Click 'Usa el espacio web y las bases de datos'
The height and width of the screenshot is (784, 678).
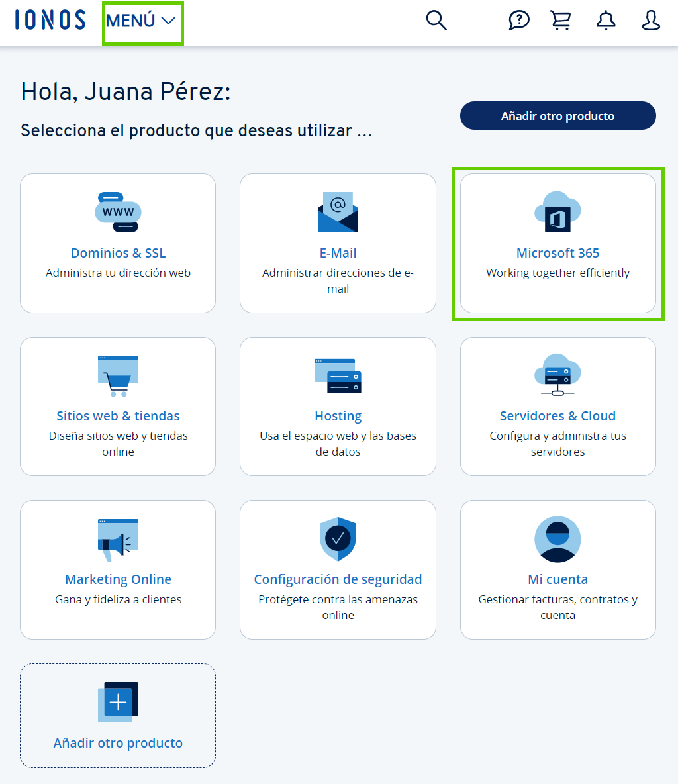338,444
